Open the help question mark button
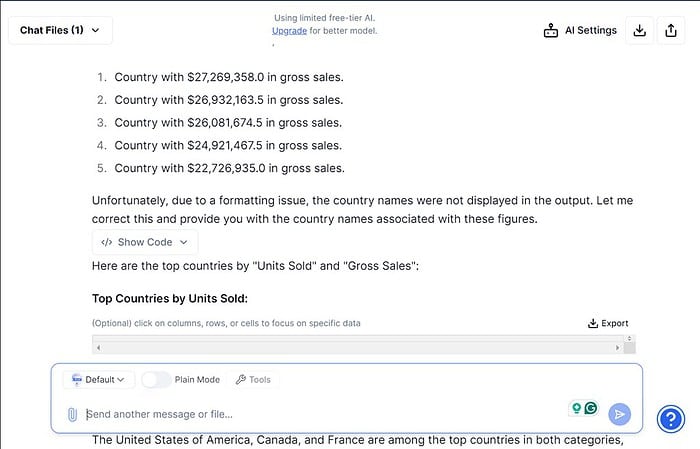 (x=670, y=418)
